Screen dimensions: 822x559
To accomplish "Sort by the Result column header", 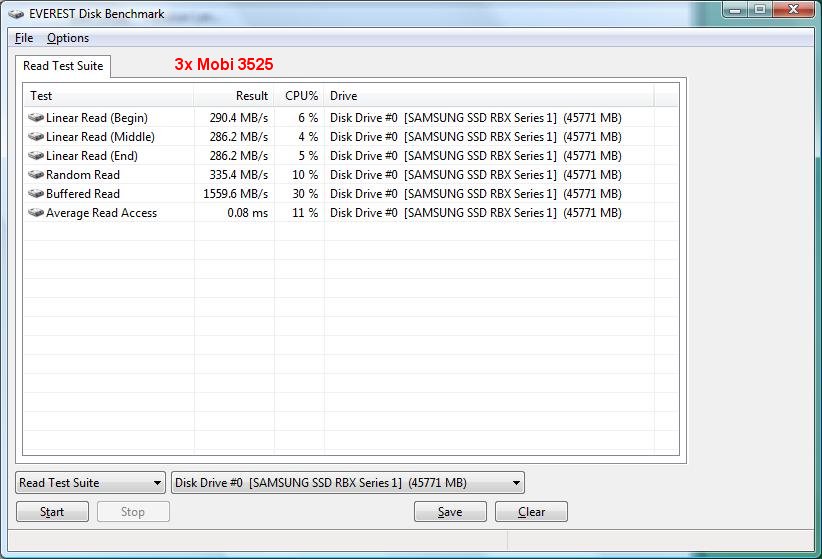I will (234, 96).
